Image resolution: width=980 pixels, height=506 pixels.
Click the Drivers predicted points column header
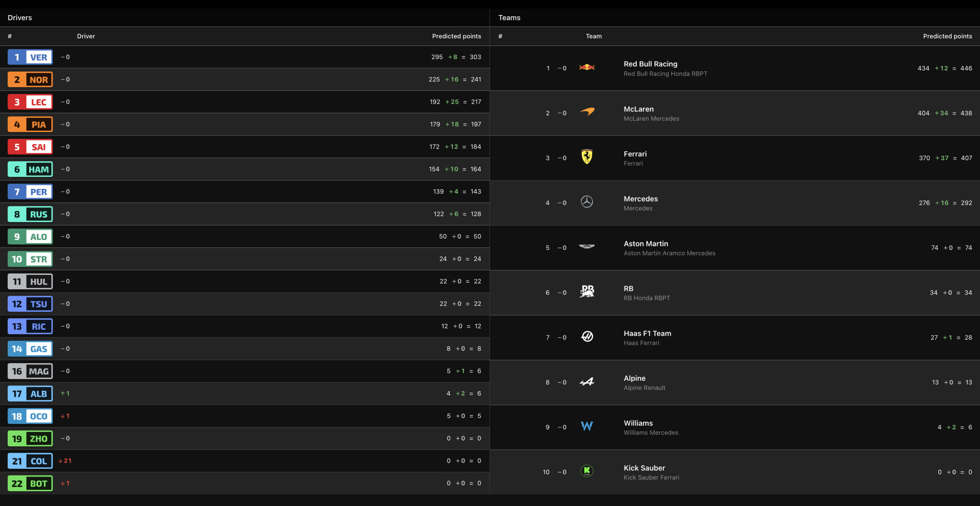pos(456,36)
